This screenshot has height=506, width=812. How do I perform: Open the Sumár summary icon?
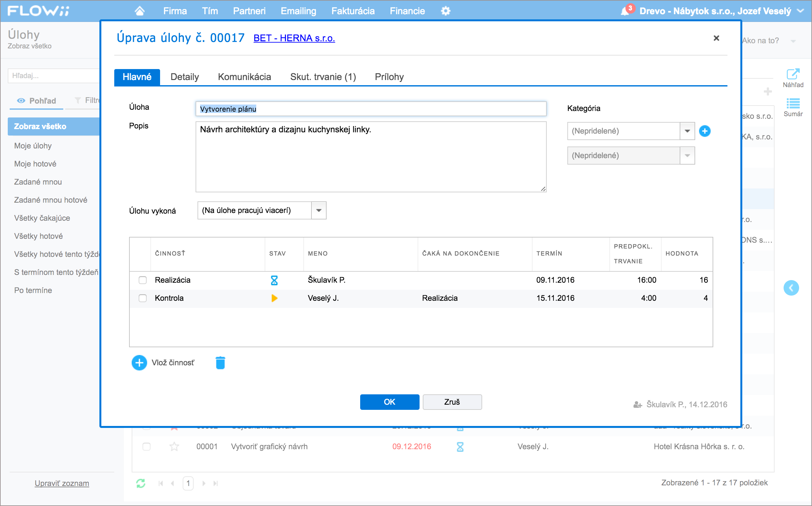(793, 107)
